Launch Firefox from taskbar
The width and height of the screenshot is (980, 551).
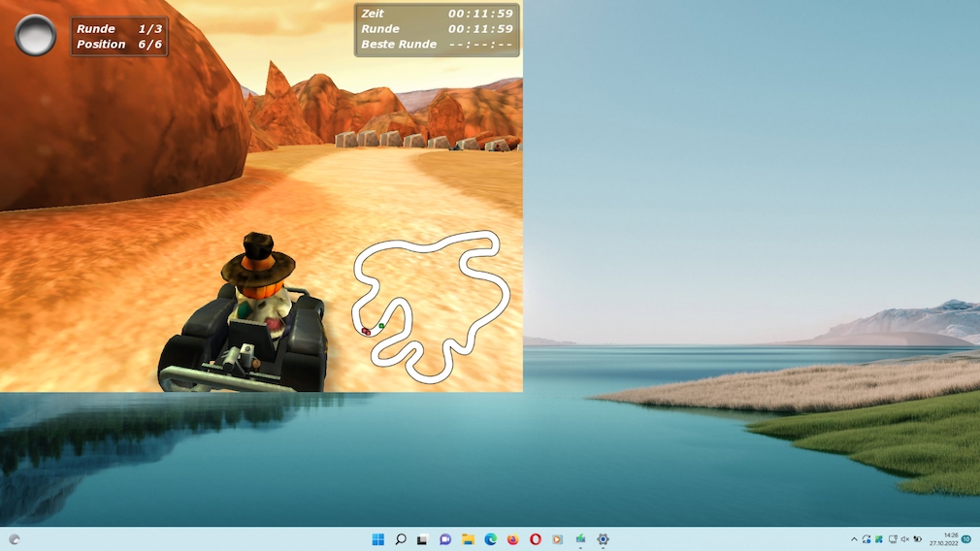point(512,539)
